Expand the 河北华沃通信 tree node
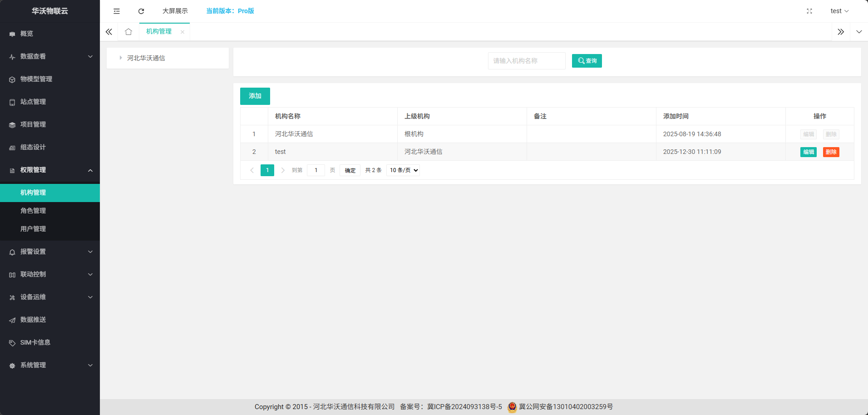The height and width of the screenshot is (415, 868). pos(120,58)
